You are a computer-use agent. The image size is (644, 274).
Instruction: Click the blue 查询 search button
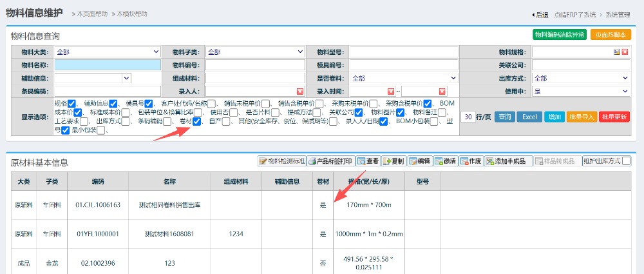click(x=506, y=117)
